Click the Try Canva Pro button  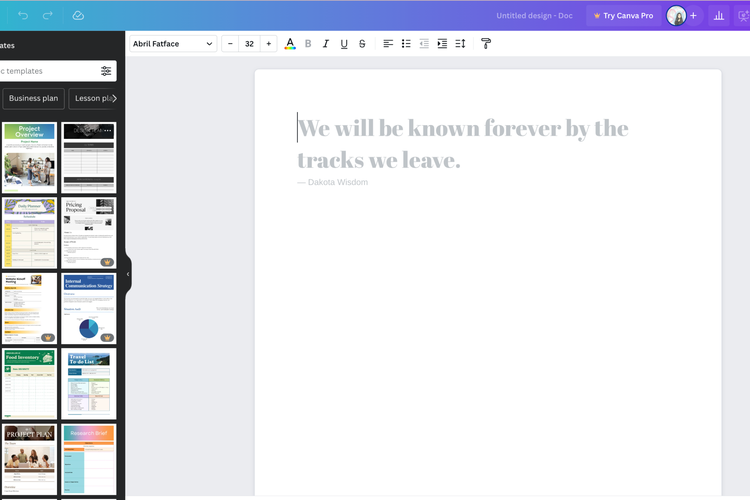click(623, 16)
